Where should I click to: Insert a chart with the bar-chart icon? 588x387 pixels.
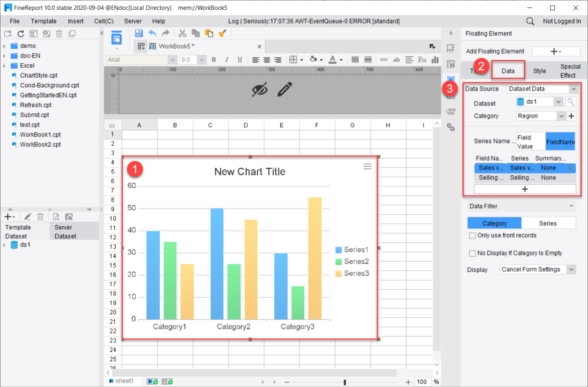click(435, 60)
